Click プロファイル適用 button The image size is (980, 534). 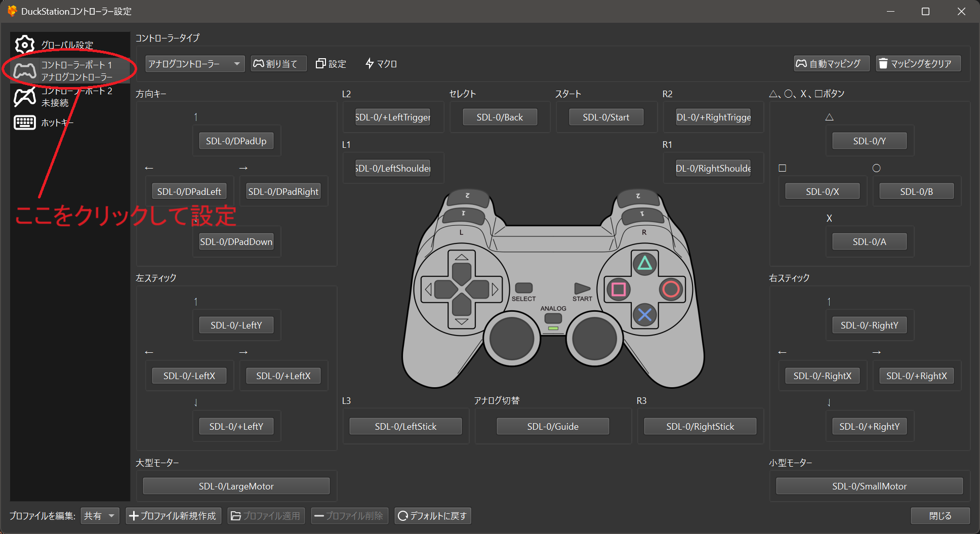[x=266, y=516]
